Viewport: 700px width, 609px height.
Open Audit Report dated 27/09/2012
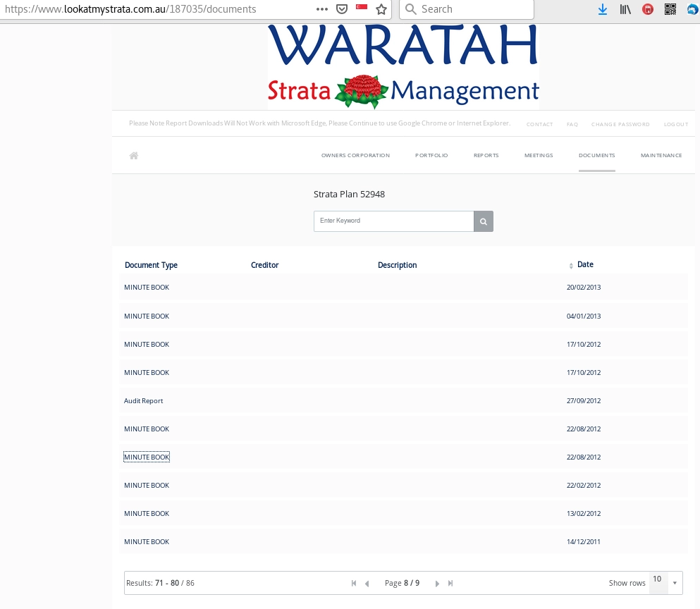tap(143, 401)
